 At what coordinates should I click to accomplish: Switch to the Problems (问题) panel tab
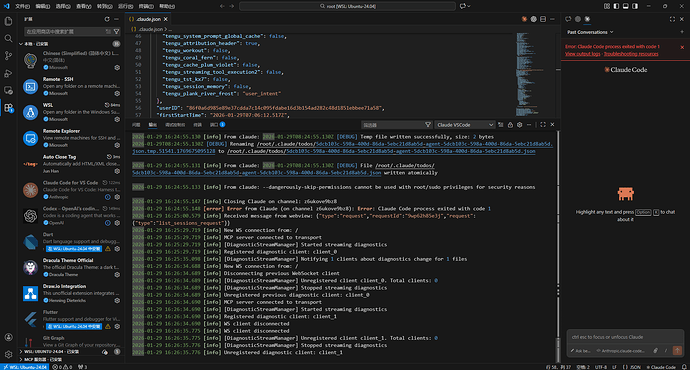(136, 125)
